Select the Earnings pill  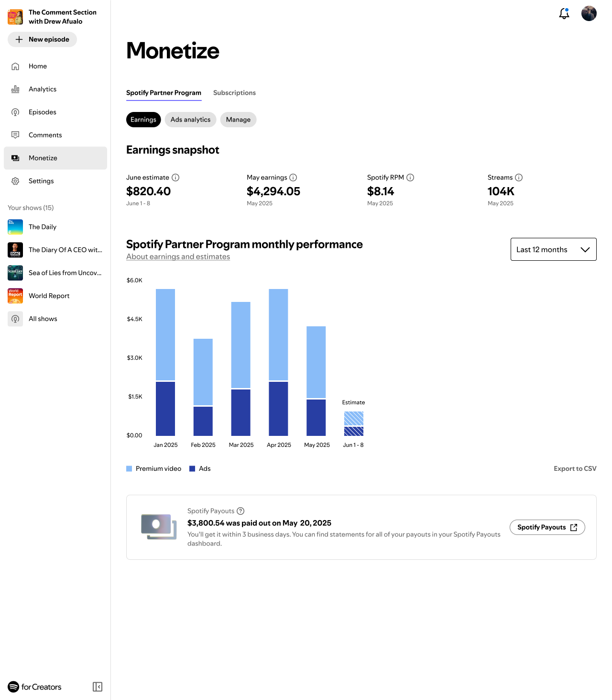tap(143, 120)
